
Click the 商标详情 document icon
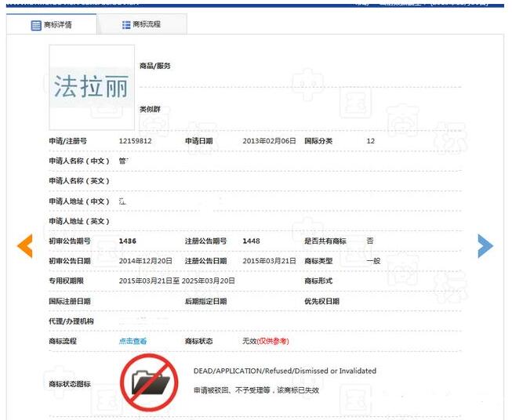point(36,25)
